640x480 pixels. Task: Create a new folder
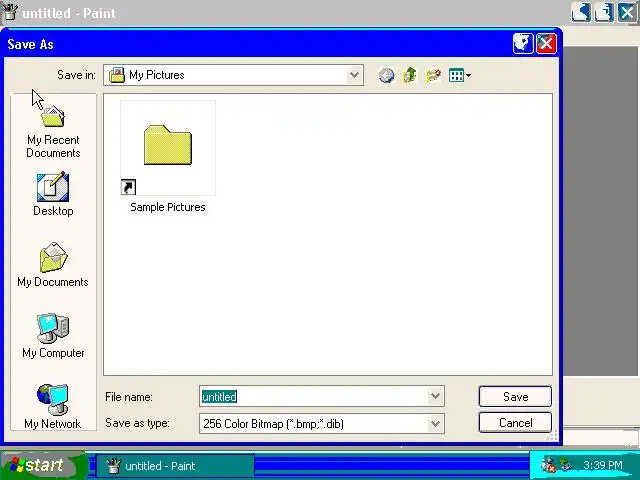433,76
